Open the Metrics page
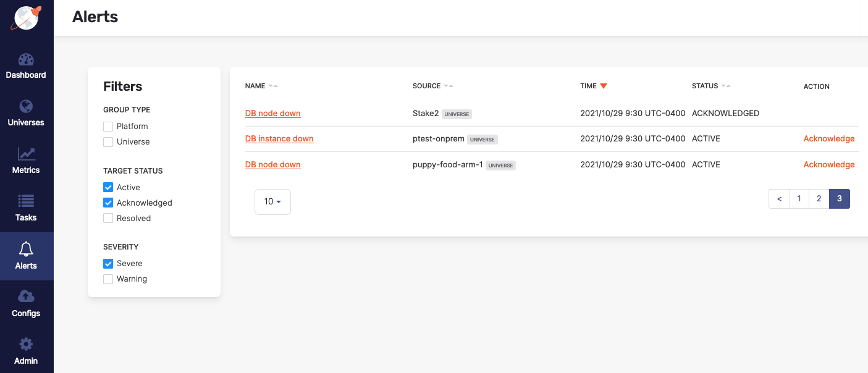The height and width of the screenshot is (373, 868). pyautogui.click(x=26, y=161)
